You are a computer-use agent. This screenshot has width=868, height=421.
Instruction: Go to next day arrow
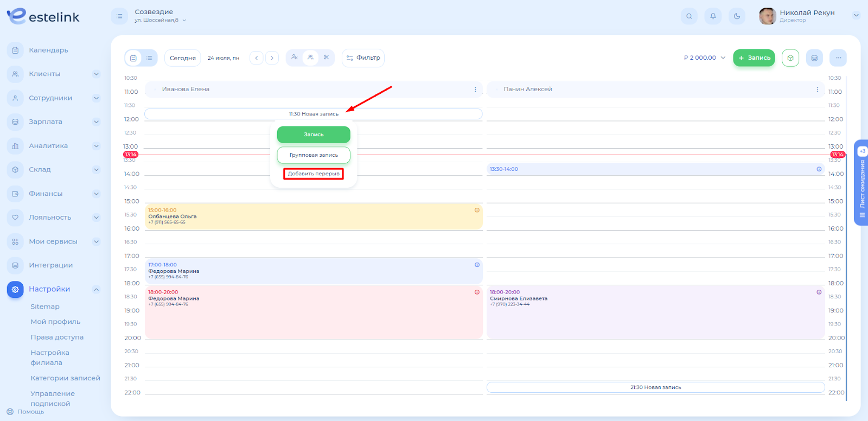click(272, 58)
